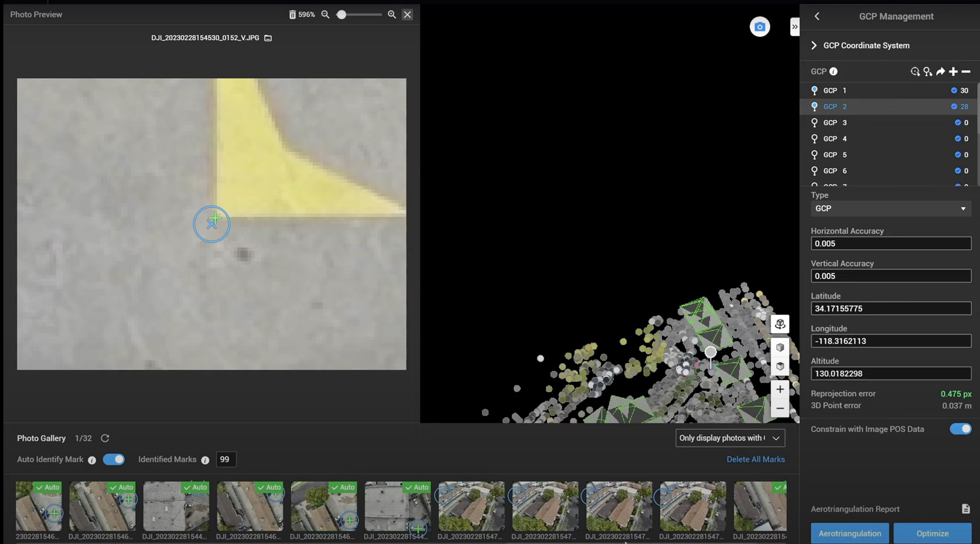Show GCP info tooltip icon

(x=833, y=71)
